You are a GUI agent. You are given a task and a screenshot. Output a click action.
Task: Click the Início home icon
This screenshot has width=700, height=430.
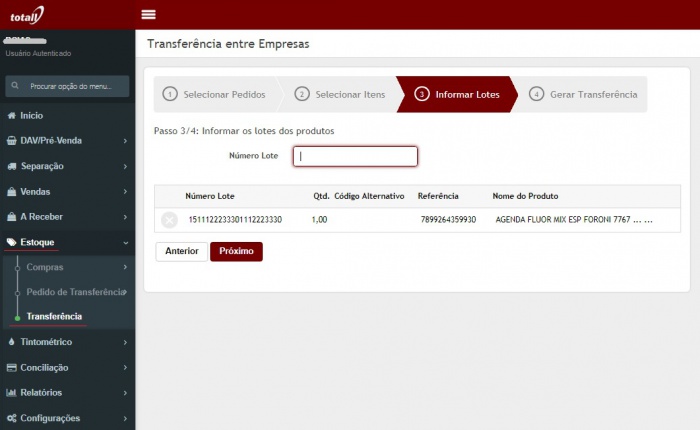[x=12, y=116]
